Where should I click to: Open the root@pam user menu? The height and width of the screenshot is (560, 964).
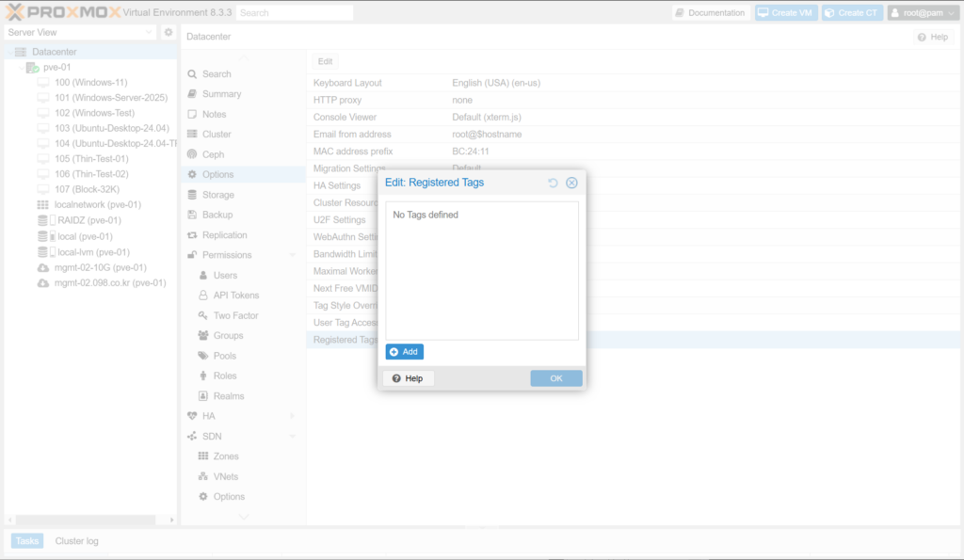tap(923, 13)
